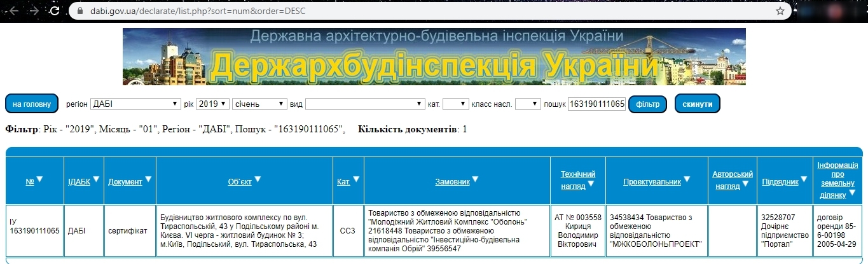Open the класс насл. dropdown
The image size is (868, 264).
(x=528, y=104)
